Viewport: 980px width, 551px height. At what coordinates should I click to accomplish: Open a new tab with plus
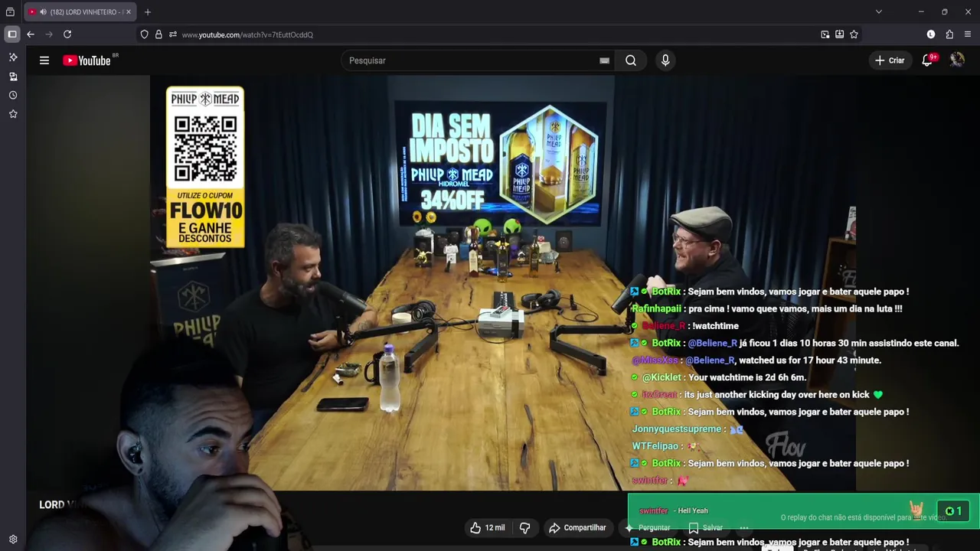pos(148,12)
